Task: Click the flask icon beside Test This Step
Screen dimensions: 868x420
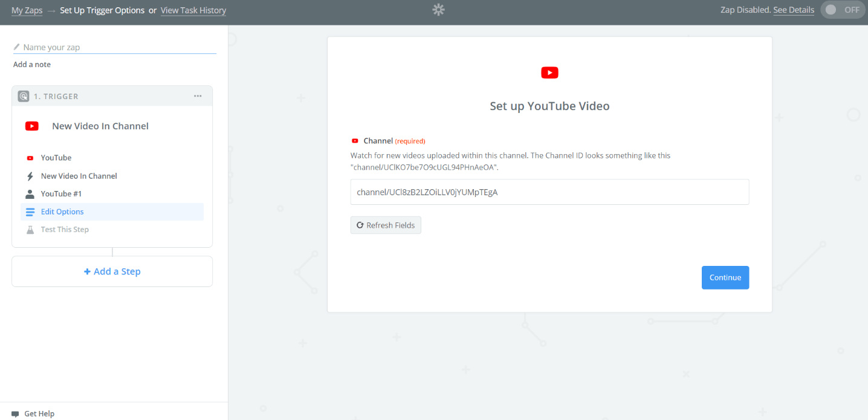Action: 30,229
